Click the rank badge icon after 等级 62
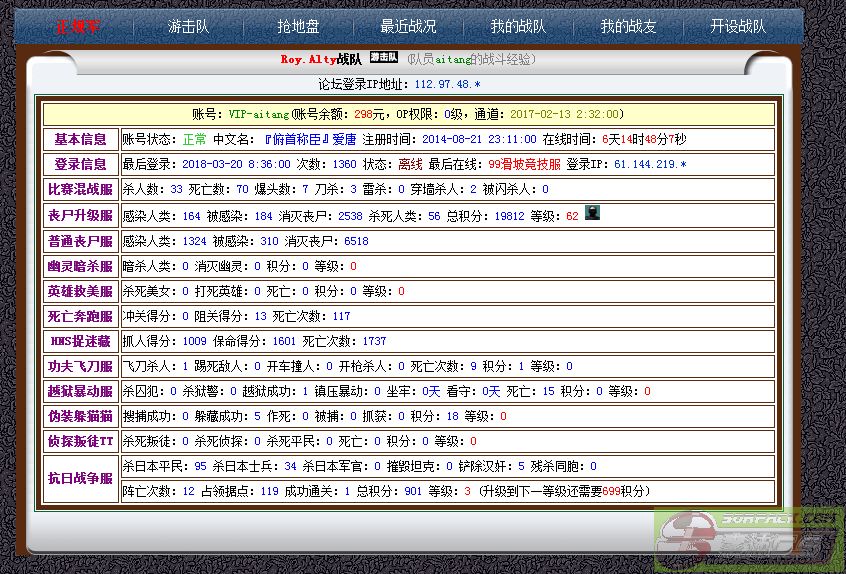The image size is (846, 574). pyautogui.click(x=592, y=214)
